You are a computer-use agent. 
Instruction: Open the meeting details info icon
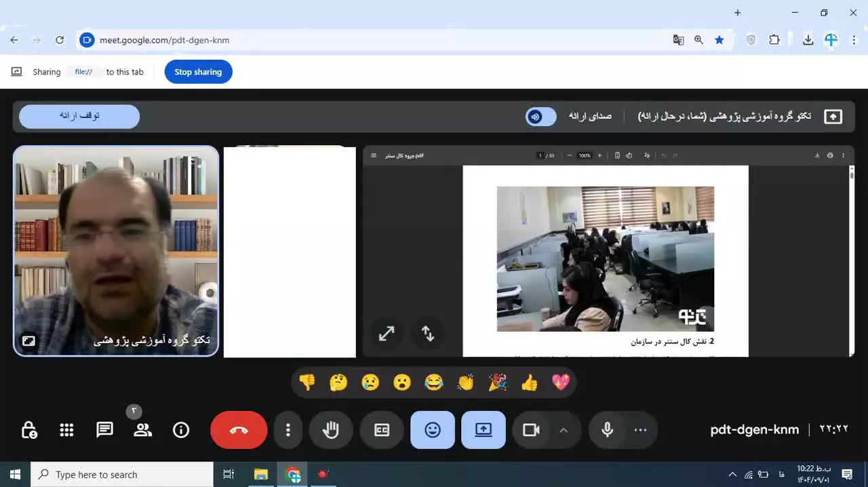(181, 430)
